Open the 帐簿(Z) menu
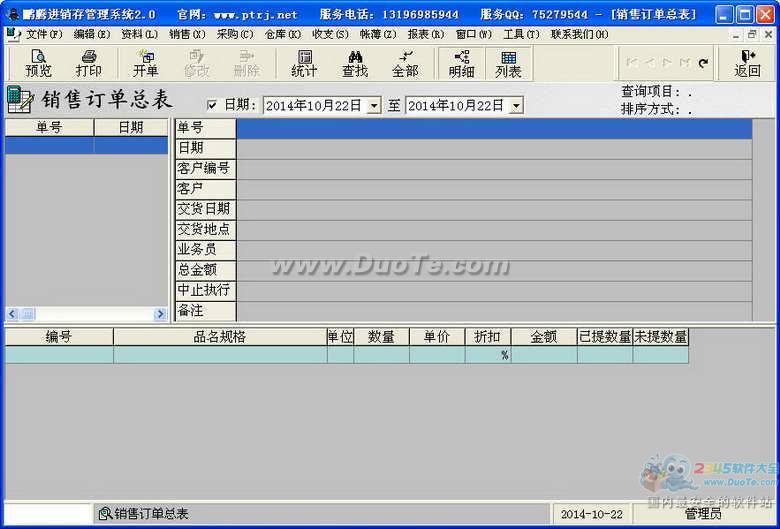Image resolution: width=780 pixels, height=529 pixels. pos(378,34)
